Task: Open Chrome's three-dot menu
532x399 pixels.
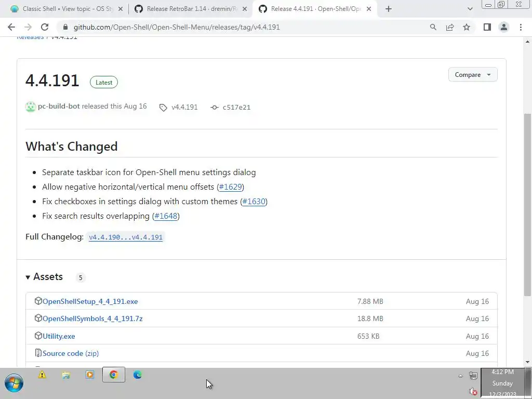Action: coord(521,27)
